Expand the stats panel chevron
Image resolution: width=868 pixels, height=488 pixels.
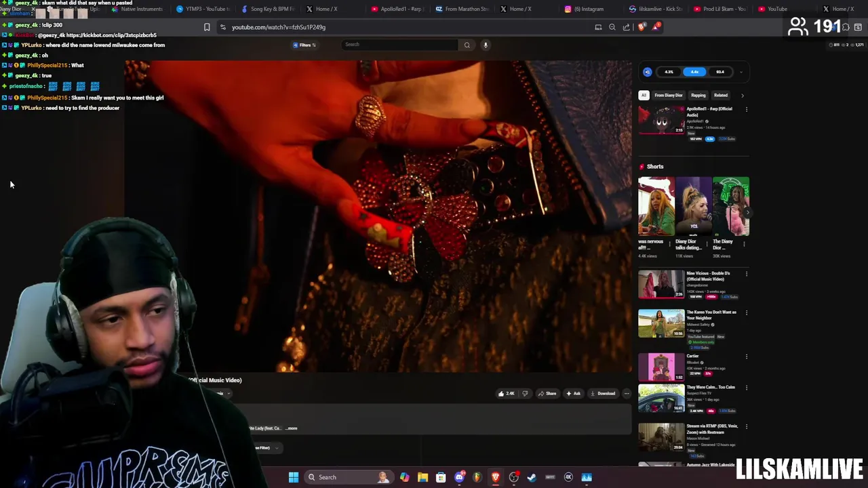(x=741, y=72)
